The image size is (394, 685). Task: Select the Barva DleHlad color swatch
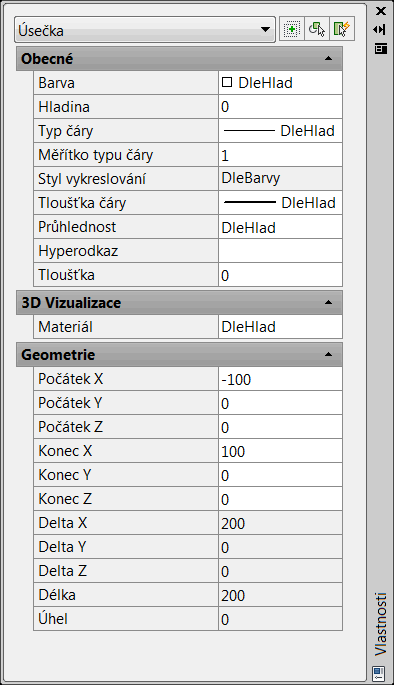227,82
